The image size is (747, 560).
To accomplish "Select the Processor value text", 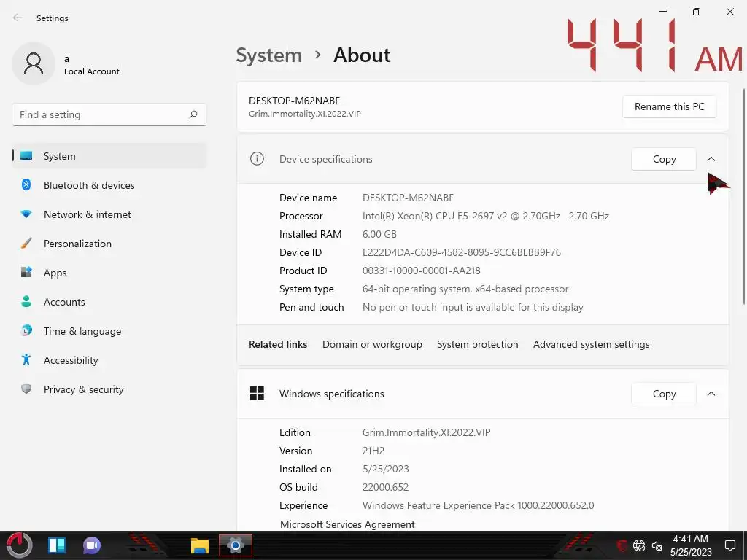I will point(485,216).
